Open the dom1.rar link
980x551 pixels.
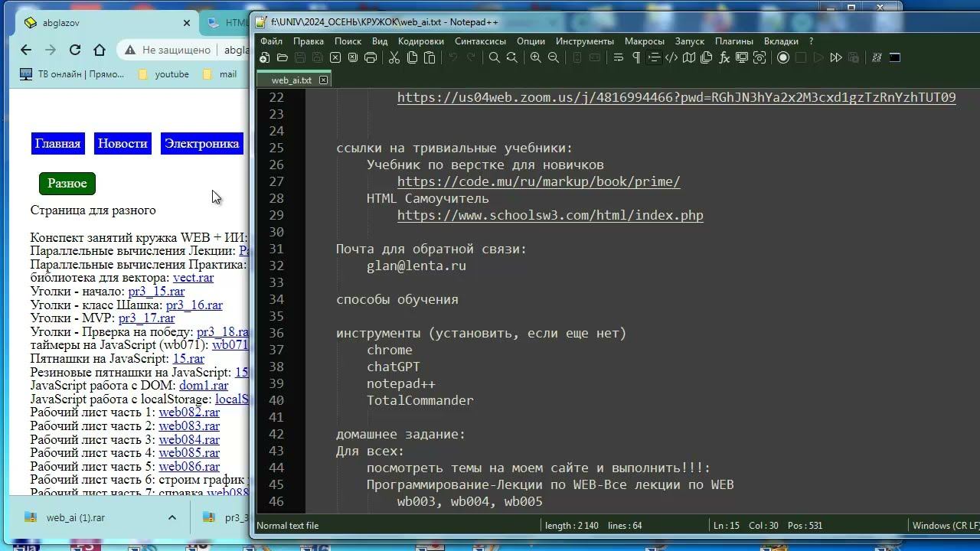tap(204, 386)
